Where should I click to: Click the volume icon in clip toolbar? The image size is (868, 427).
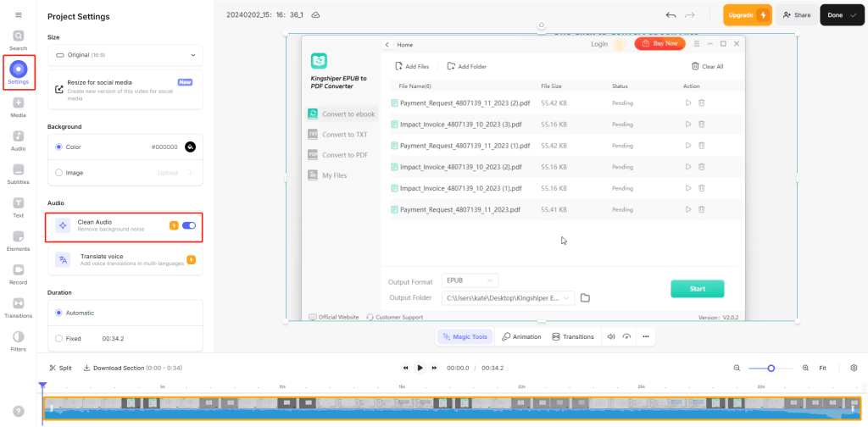pyautogui.click(x=611, y=336)
